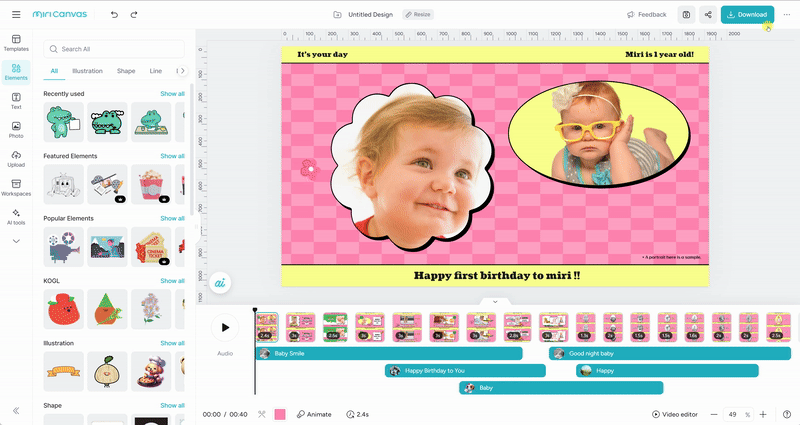
Task: Click the pink background color swatch
Action: click(280, 414)
